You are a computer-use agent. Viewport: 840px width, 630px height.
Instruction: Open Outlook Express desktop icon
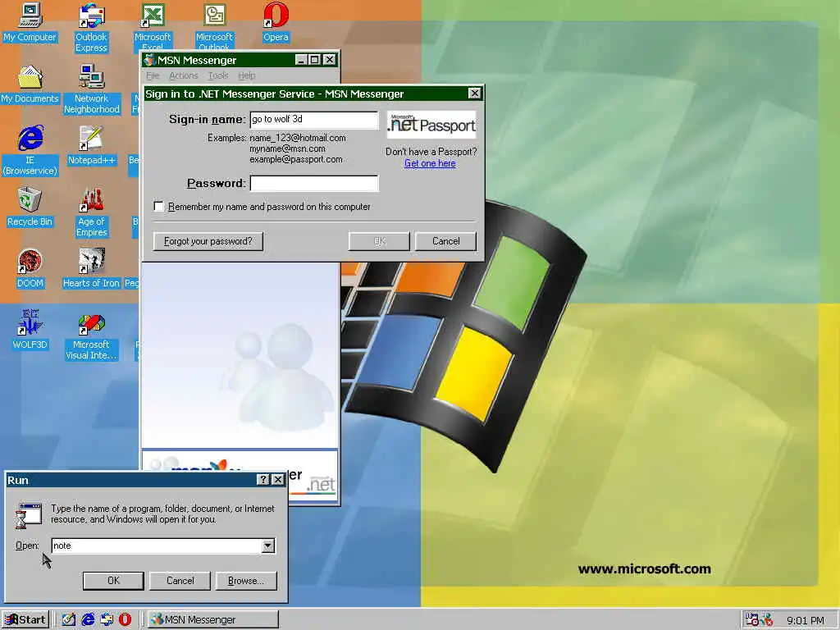[91, 28]
